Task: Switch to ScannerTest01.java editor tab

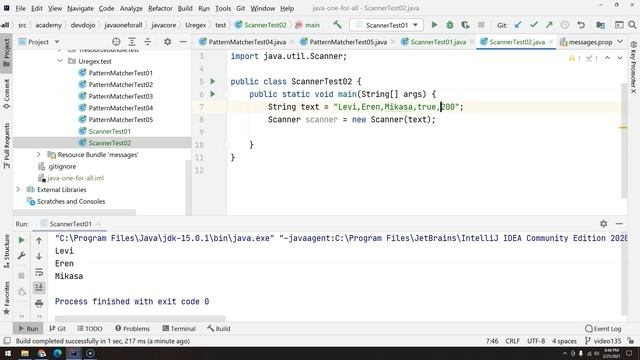Action: (x=438, y=42)
